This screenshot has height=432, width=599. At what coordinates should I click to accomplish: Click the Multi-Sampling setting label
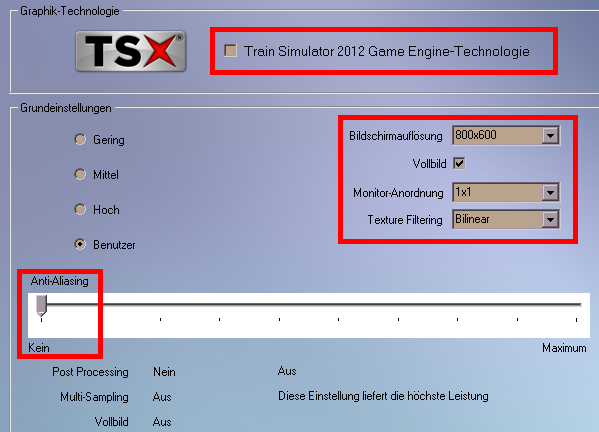94,397
